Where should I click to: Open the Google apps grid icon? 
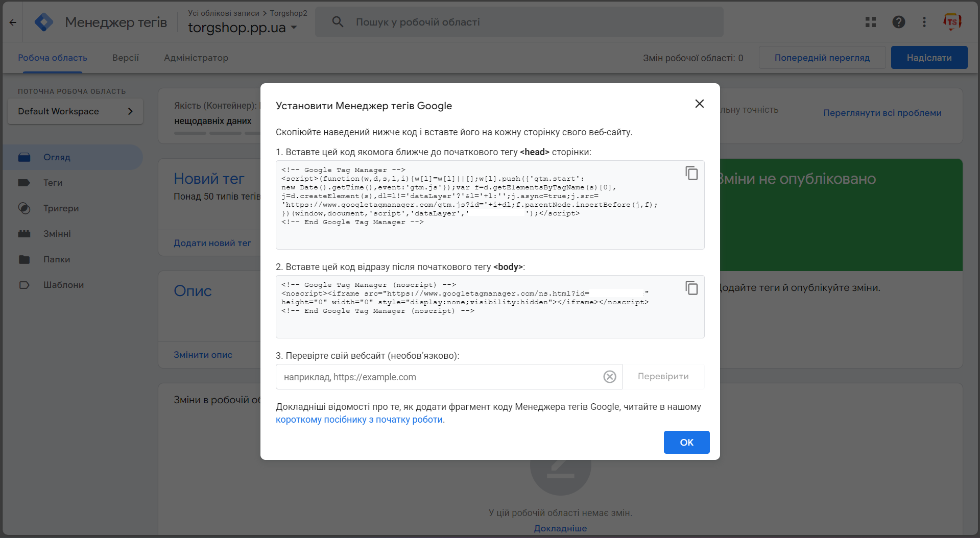click(871, 22)
